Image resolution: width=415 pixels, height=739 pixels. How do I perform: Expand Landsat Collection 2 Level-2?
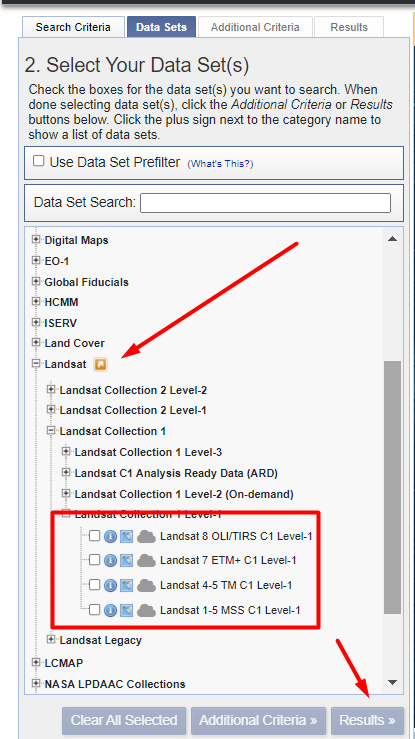coord(51,389)
